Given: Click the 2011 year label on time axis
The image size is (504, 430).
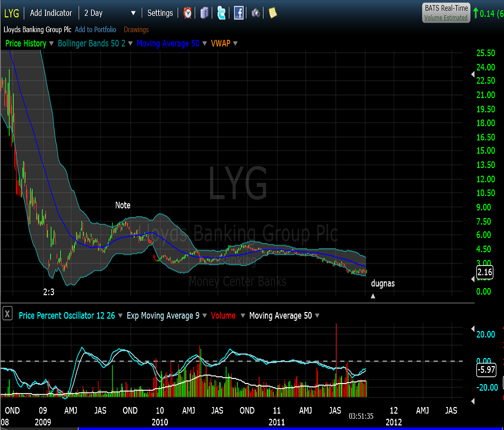Looking at the screenshot, I should coord(277,422).
